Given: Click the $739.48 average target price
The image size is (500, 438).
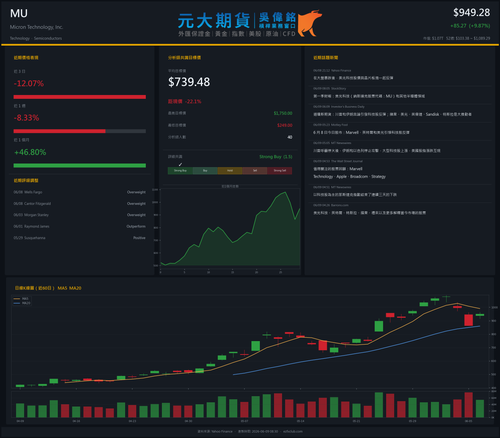Looking at the screenshot, I should tap(189, 82).
